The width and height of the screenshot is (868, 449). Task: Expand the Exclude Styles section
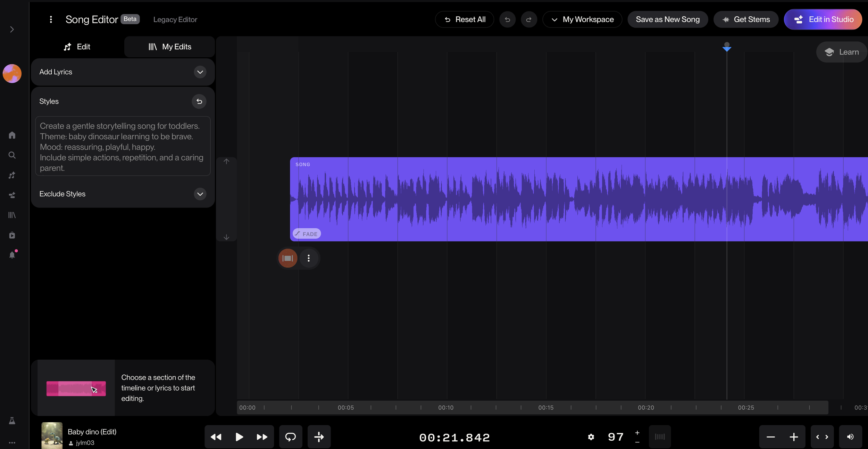click(x=200, y=194)
